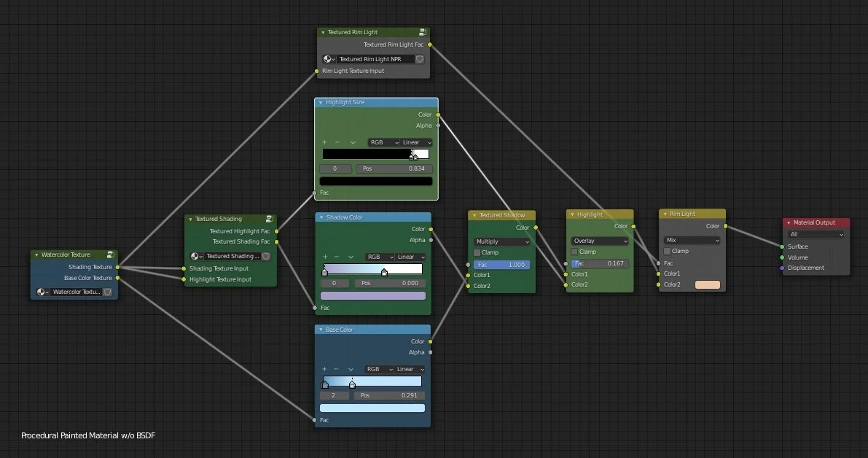Click the node group icon on Textured Rim Light header

423,32
